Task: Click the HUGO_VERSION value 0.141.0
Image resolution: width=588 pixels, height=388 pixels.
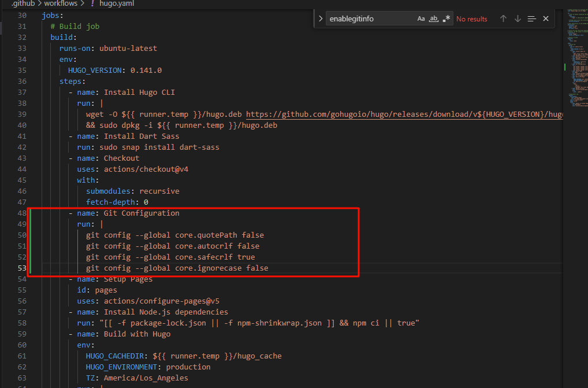Action: 146,70
